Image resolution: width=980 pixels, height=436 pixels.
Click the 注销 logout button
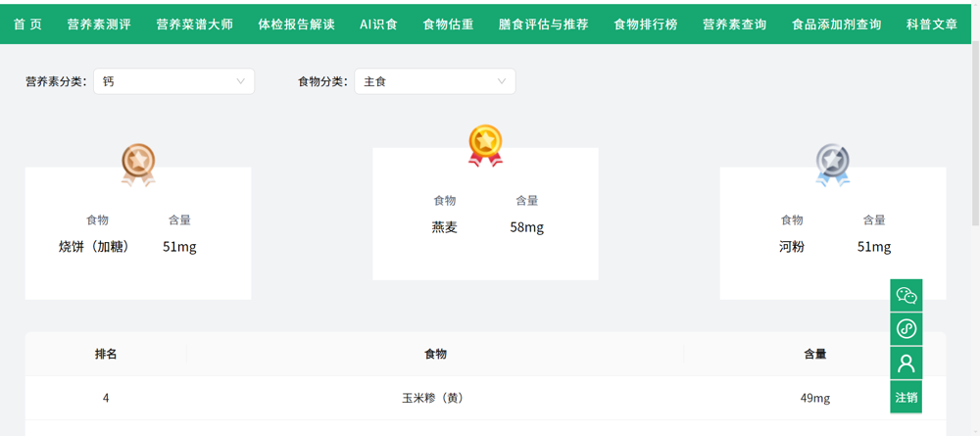pos(906,398)
